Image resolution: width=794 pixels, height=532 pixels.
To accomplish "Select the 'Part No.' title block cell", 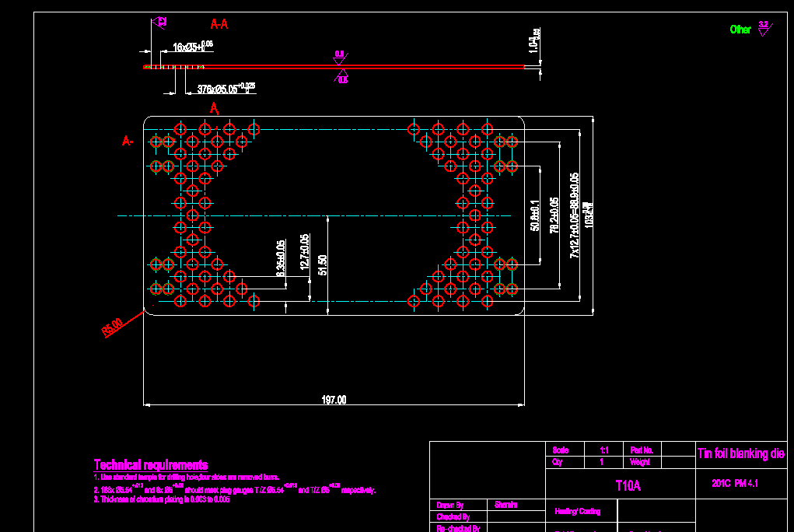I will tap(642, 450).
